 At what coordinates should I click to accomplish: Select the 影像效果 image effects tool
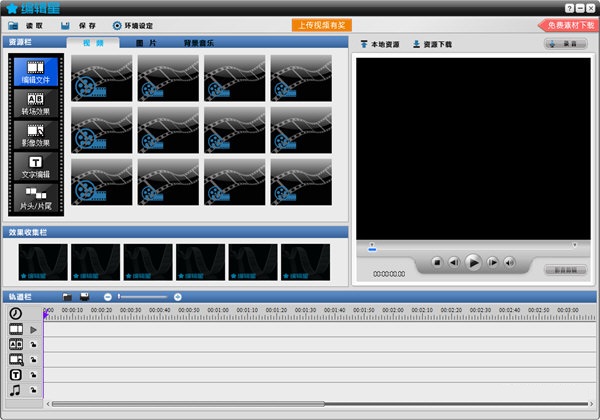tap(36, 135)
